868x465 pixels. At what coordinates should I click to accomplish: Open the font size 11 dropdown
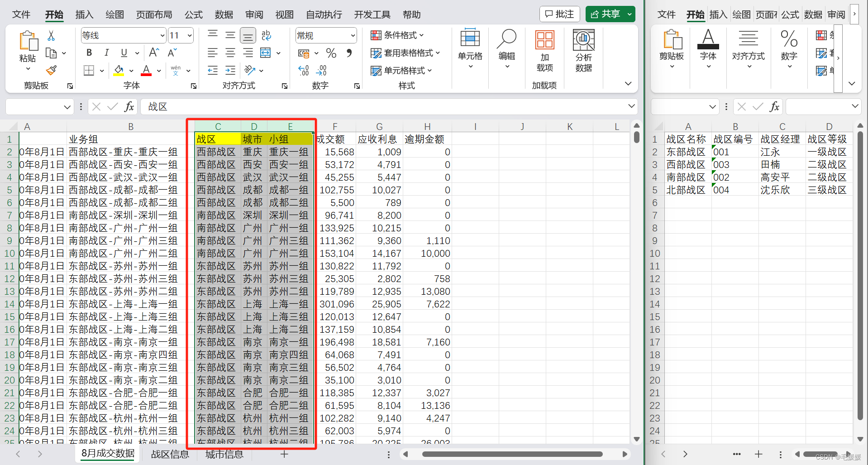(189, 35)
